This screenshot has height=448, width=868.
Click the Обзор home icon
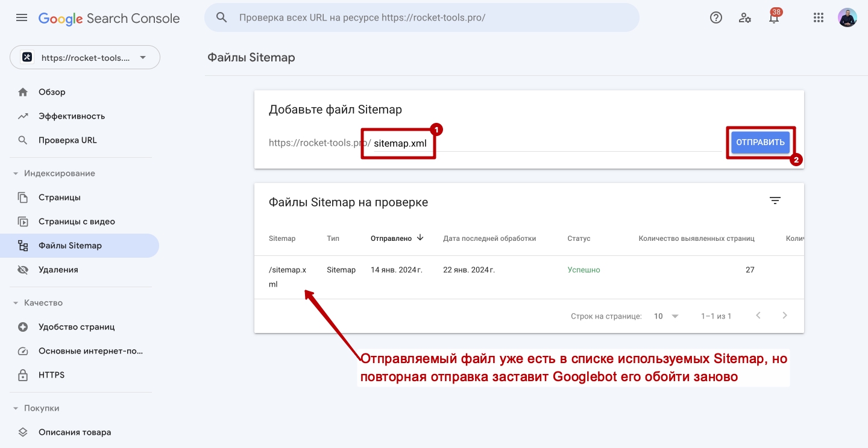tap(23, 92)
